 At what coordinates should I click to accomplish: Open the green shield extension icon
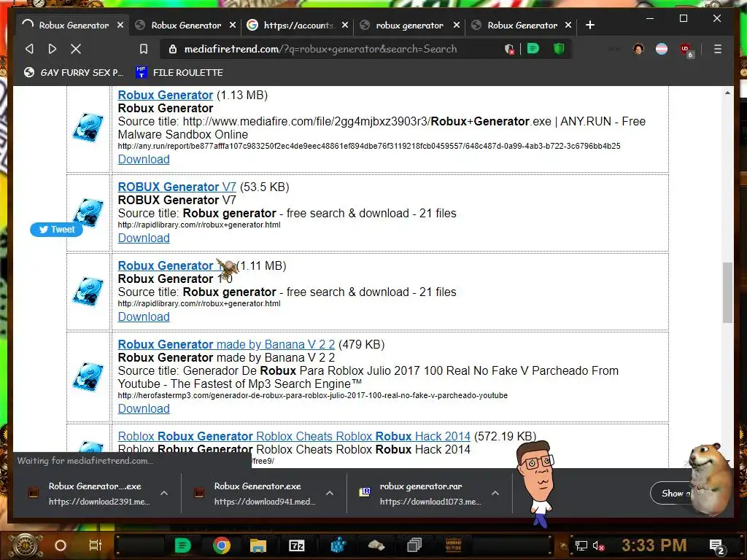(x=559, y=49)
